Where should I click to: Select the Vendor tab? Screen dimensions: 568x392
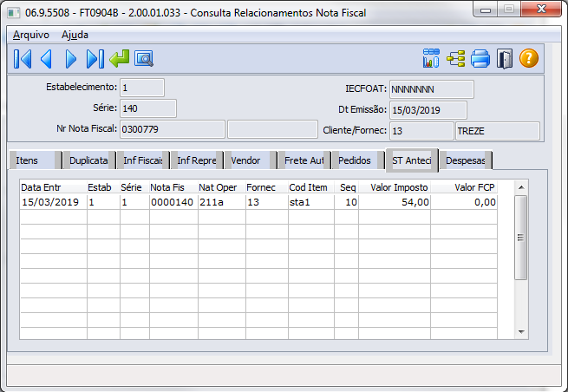pos(251,160)
